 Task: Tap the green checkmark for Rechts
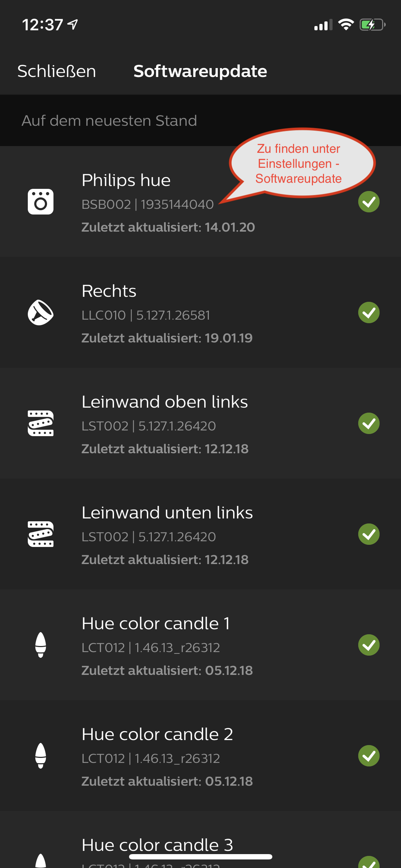tap(369, 312)
